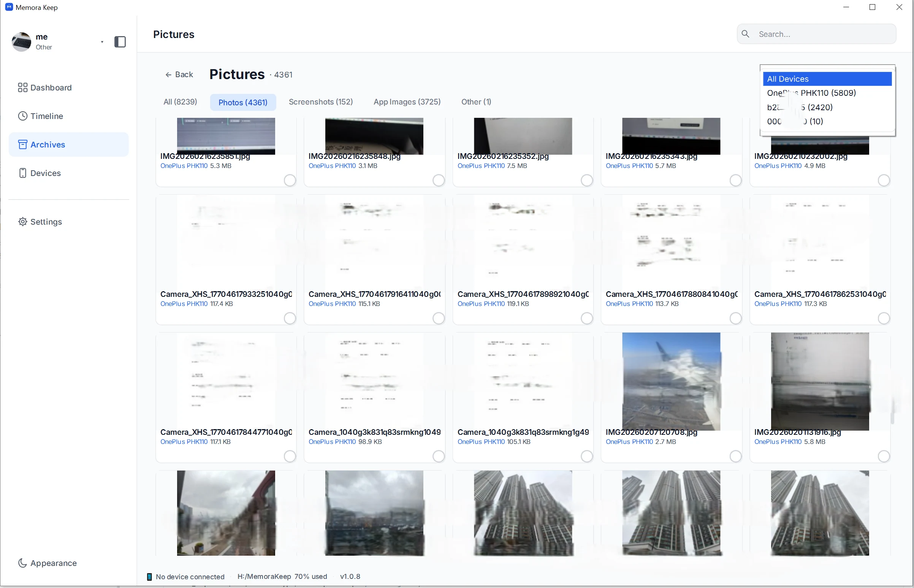914x588 pixels.
Task: Open the Screenshots (152) tab
Action: click(321, 102)
